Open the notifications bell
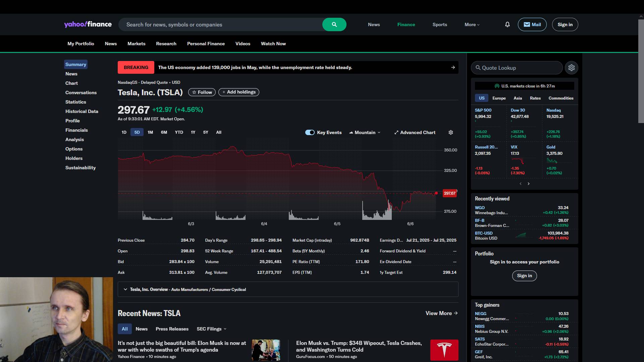This screenshot has height=362, width=644. 507,24
